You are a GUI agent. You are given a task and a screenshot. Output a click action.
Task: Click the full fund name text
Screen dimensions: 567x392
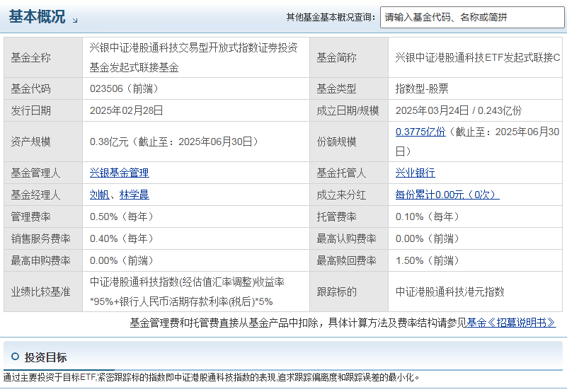click(194, 57)
